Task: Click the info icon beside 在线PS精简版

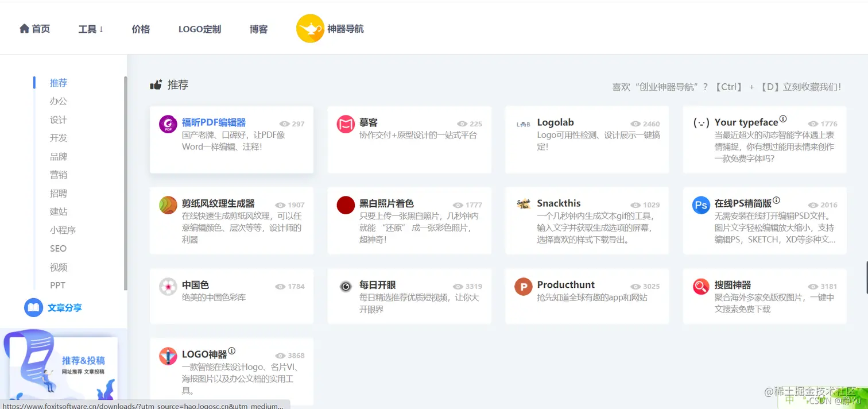Action: tap(776, 200)
